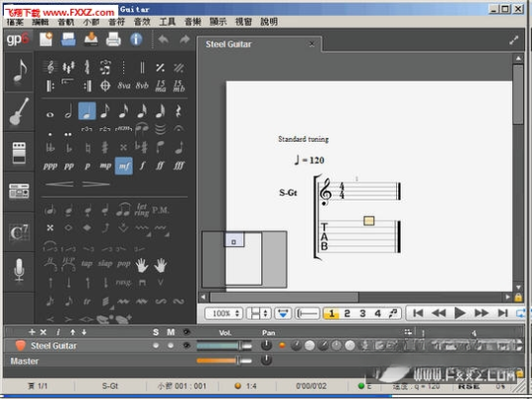Image resolution: width=532 pixels, height=399 pixels.
Task: Insert the 8va octave marking
Action: click(x=124, y=86)
